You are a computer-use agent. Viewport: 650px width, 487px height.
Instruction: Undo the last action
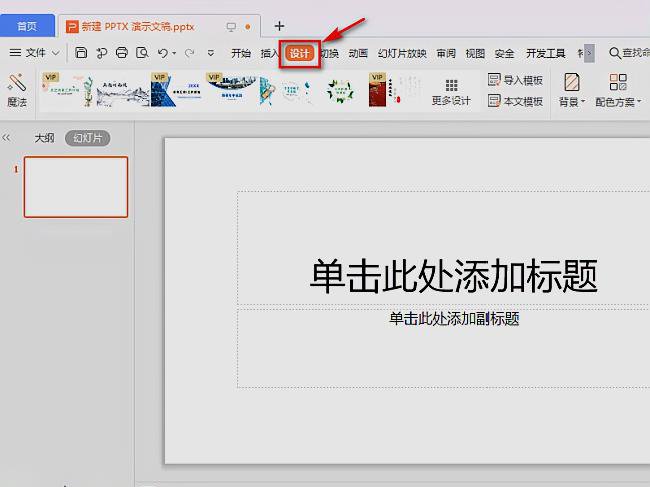coord(162,53)
